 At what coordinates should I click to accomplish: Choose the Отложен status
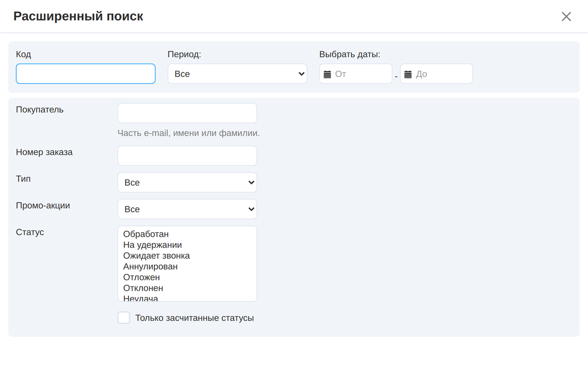point(187,277)
